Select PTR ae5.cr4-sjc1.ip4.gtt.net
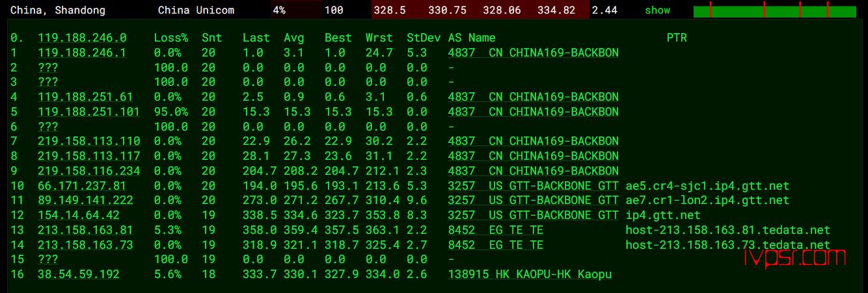Viewport: 868px width, 293px height. click(x=707, y=186)
